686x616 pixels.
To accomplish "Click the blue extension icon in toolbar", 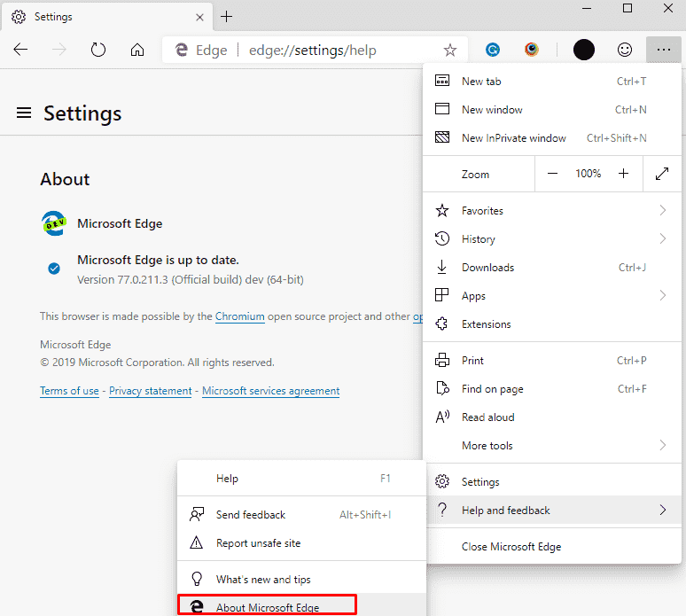I will tap(493, 50).
